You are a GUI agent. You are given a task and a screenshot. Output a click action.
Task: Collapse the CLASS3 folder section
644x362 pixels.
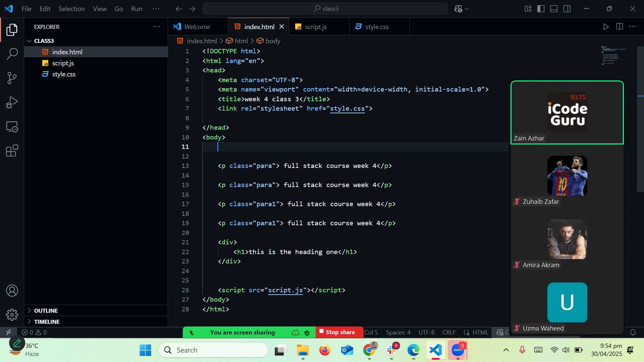[x=44, y=41]
